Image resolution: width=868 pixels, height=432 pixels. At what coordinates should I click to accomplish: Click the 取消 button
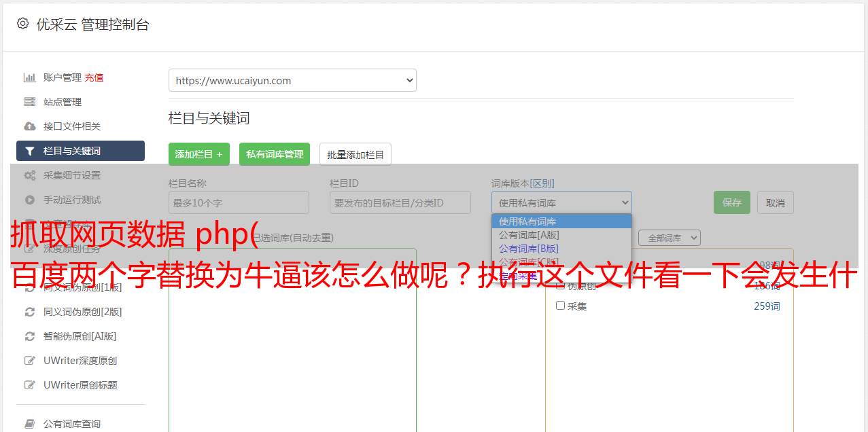tap(776, 202)
